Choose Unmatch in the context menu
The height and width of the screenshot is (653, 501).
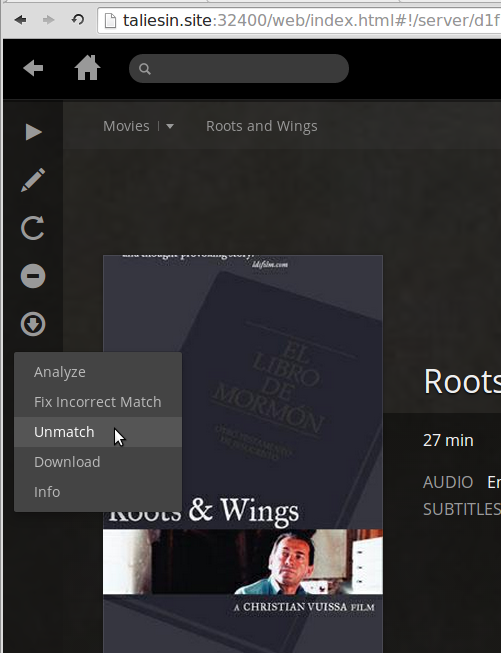coord(98,432)
